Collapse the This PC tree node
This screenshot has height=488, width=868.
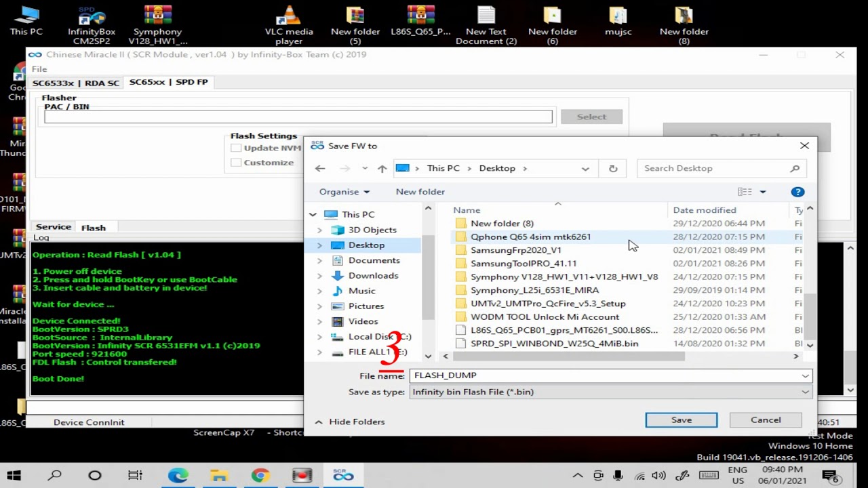pos(313,214)
